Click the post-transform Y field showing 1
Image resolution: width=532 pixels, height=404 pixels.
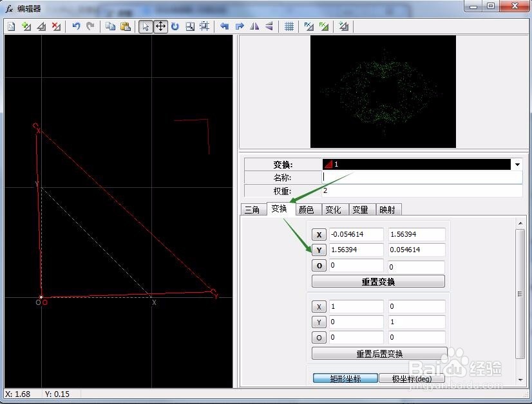pos(417,322)
